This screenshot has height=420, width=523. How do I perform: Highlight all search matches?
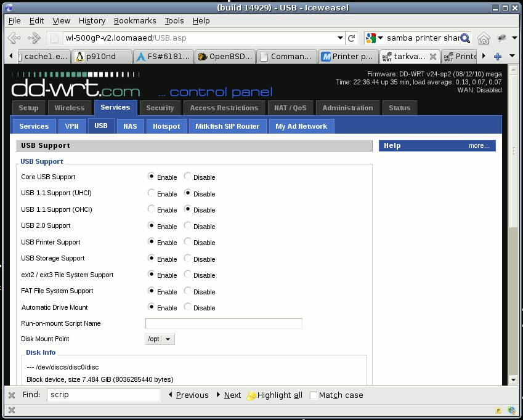(x=275, y=395)
